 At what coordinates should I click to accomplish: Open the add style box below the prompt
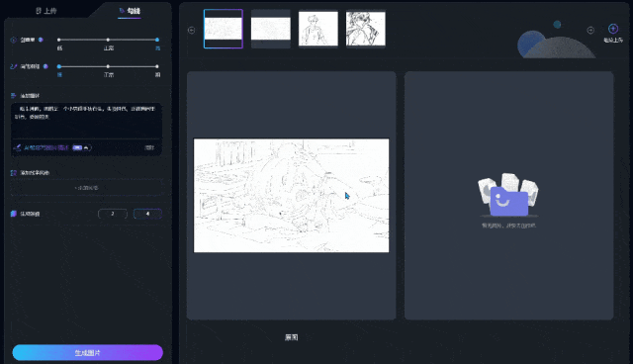click(x=86, y=188)
